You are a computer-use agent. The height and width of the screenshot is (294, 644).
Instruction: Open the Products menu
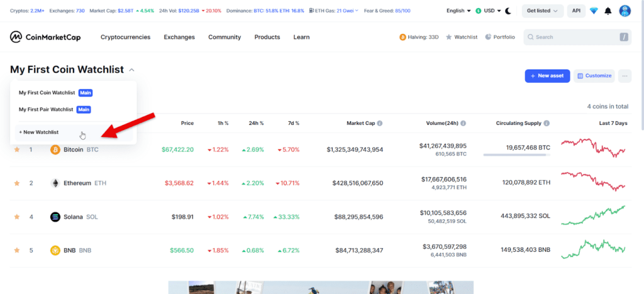267,37
